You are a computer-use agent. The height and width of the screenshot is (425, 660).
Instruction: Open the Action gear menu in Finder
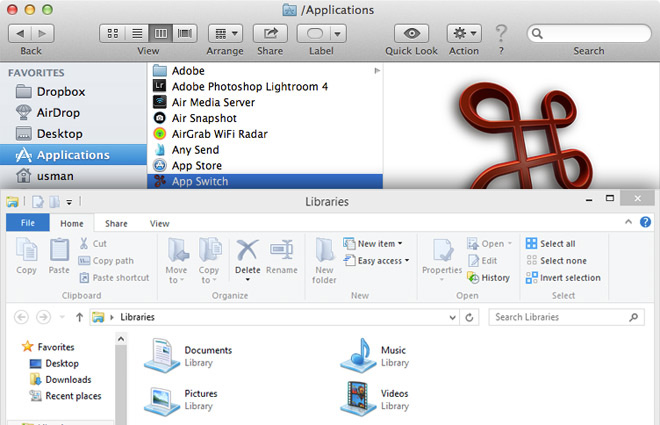click(464, 34)
